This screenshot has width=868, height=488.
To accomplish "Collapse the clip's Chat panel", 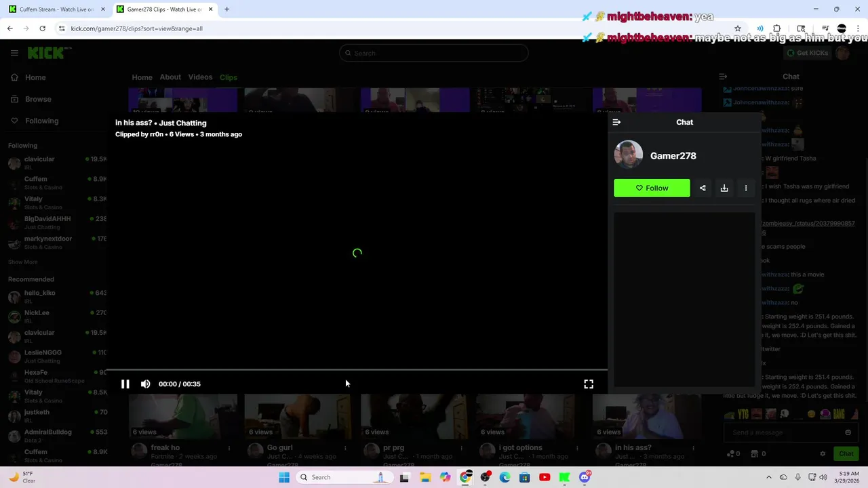I will pyautogui.click(x=616, y=122).
